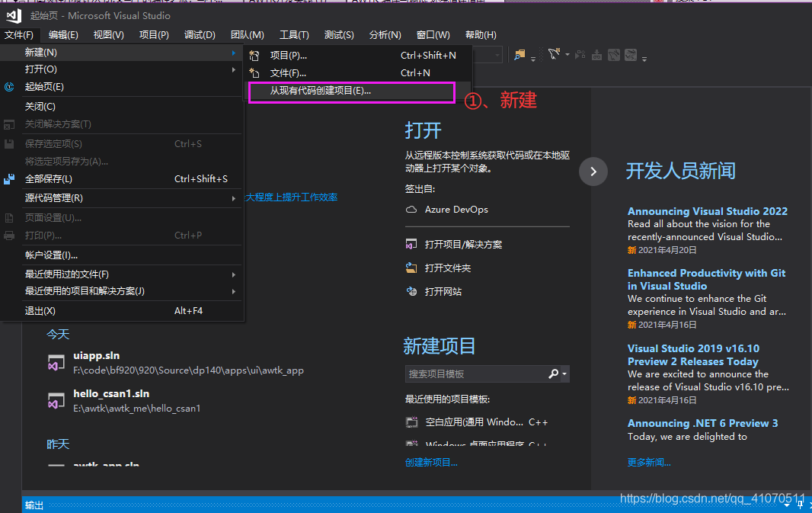Select 全部保存(L) menu entry
The image size is (812, 513).
tap(123, 179)
